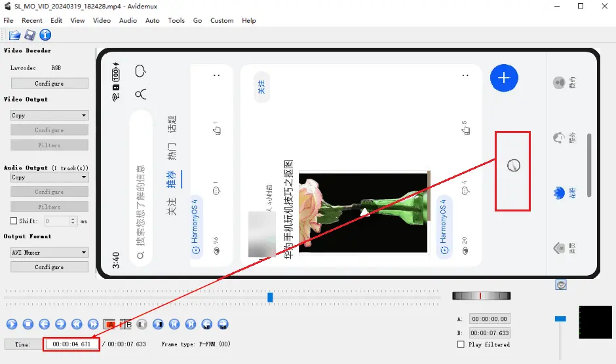Stop playback with the stop button

tap(28, 324)
